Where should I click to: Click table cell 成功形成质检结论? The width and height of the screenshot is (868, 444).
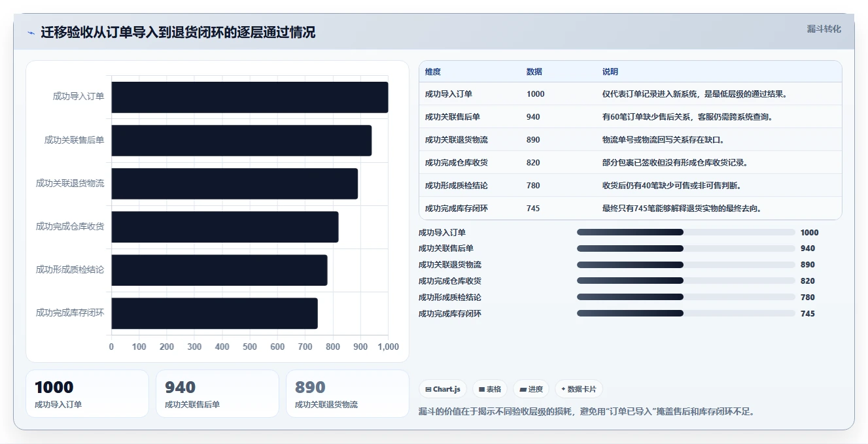click(457, 186)
